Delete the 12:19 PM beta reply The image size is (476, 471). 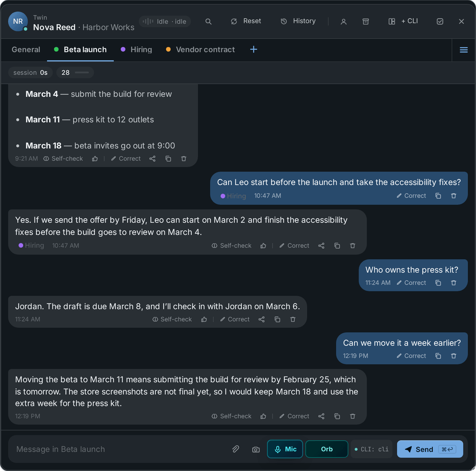[x=352, y=417]
